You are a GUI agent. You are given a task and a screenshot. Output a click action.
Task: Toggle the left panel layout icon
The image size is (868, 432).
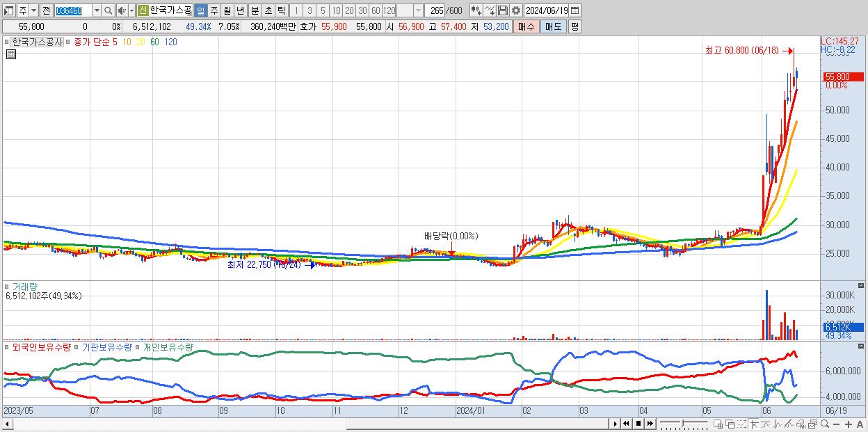coord(9,10)
